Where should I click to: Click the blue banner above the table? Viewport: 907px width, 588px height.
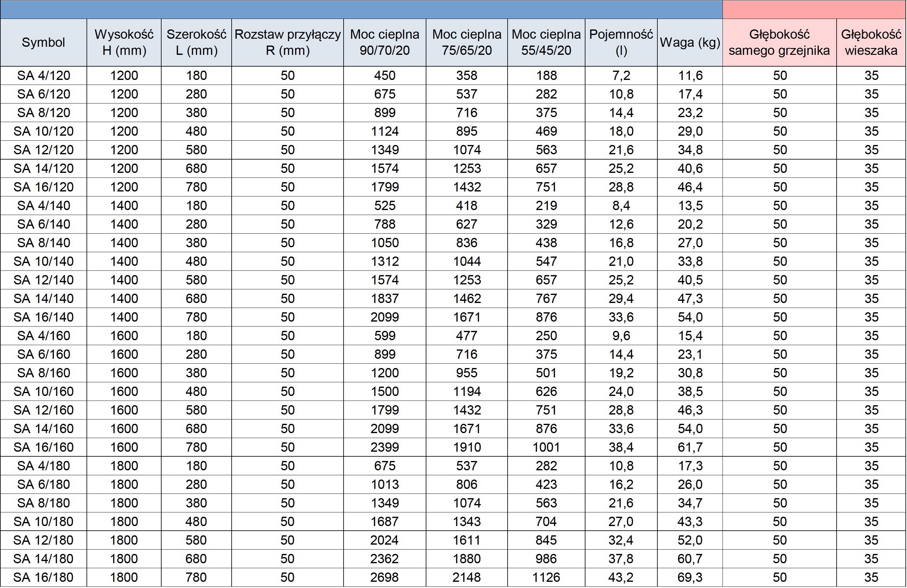coord(361,10)
